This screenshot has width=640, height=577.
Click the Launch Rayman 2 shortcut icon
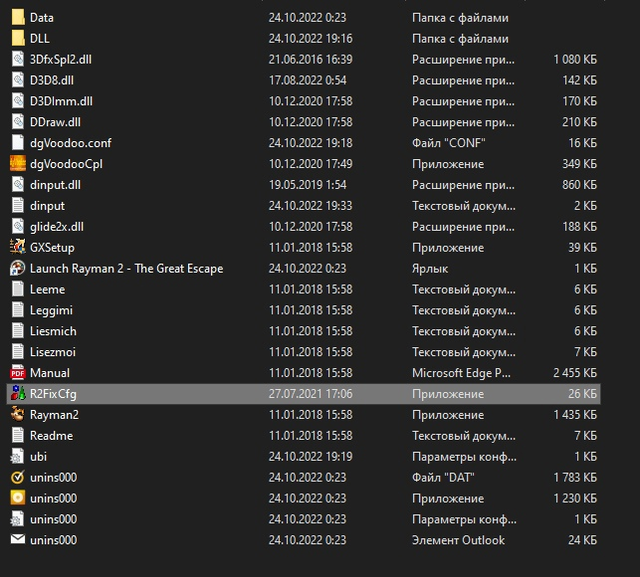click(18, 268)
